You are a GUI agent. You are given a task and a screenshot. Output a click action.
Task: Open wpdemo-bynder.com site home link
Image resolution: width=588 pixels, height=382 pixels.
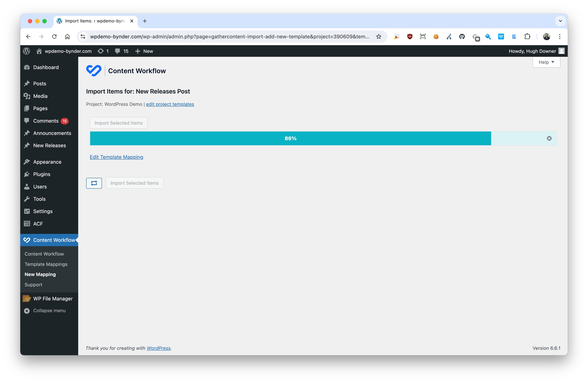pyautogui.click(x=64, y=51)
